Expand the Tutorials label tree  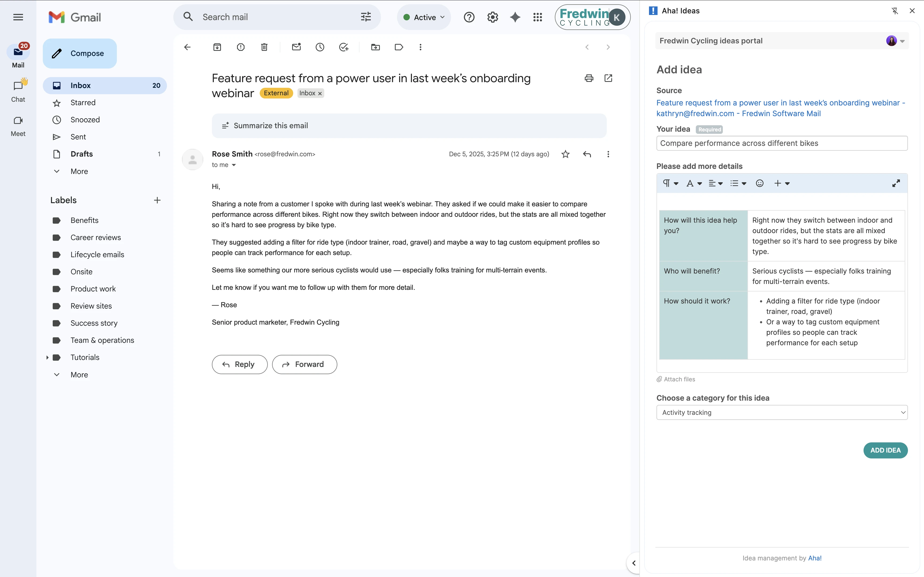click(47, 358)
